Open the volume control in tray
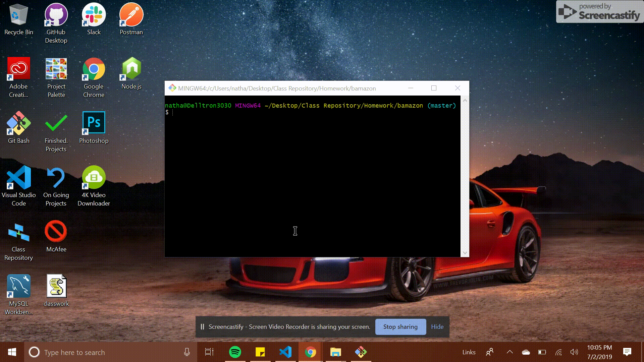Screen dimensions: 644x362 (x=574, y=352)
